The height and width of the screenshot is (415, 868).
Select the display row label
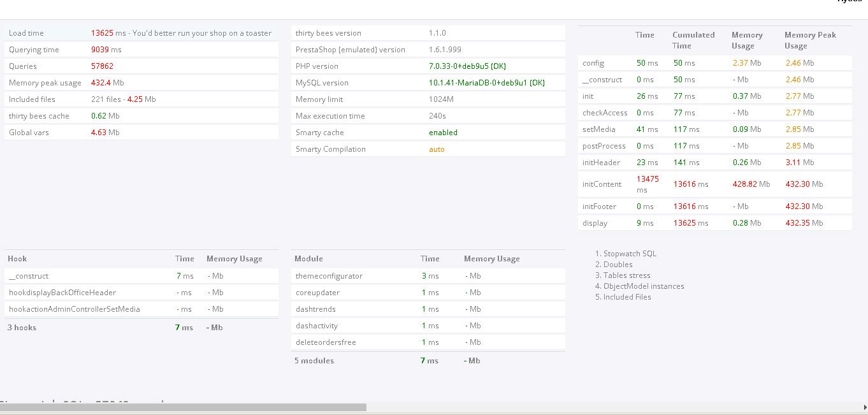(595, 223)
